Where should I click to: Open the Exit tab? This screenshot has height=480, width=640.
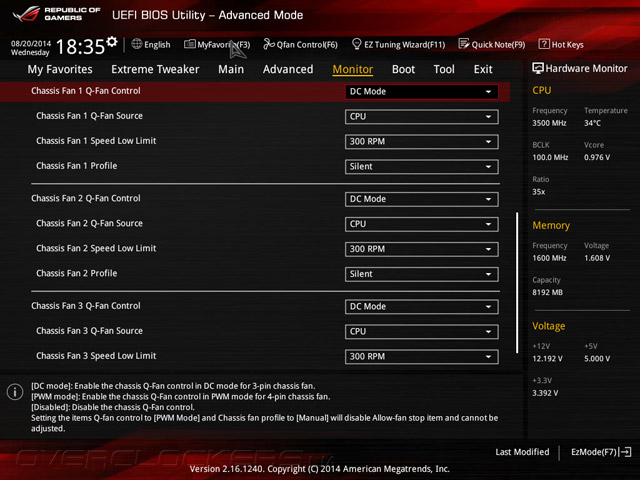coord(483,69)
